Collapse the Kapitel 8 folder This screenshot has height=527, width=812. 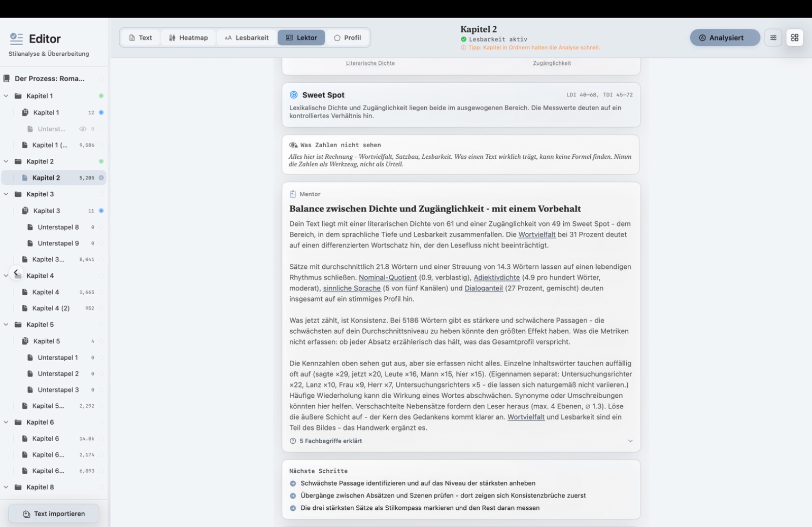pyautogui.click(x=6, y=487)
